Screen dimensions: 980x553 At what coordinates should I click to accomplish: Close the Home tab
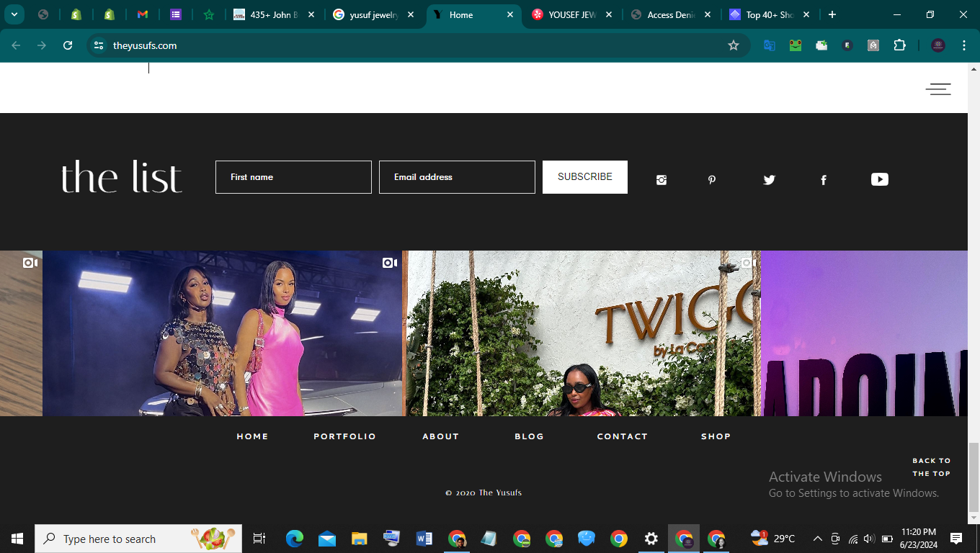(510, 14)
